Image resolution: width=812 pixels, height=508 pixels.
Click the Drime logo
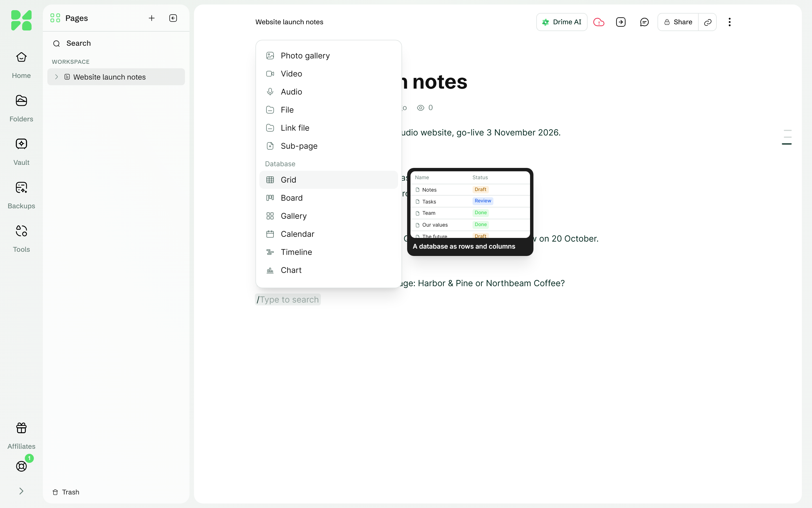[x=21, y=20]
